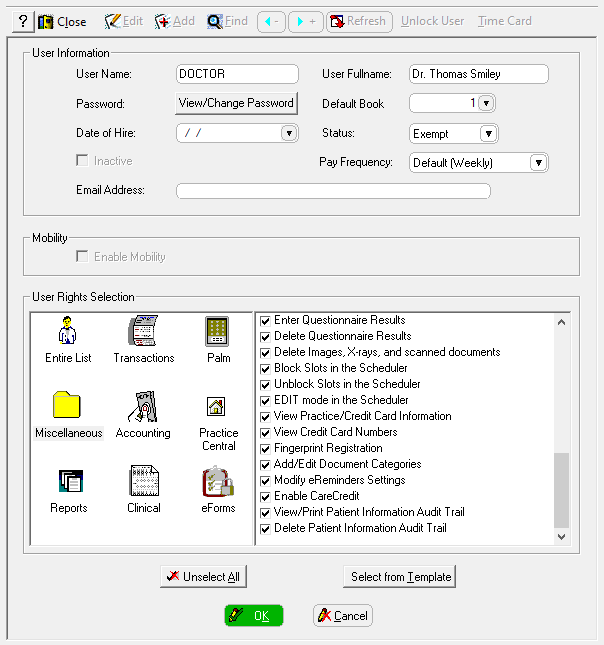Screen dimensions: 604x645
Task: Click the Cancel button
Action: [343, 615]
